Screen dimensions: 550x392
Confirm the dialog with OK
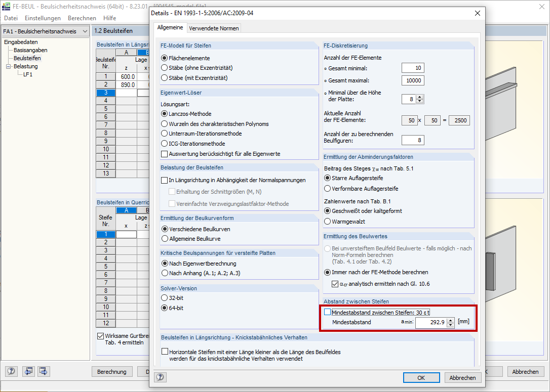coord(421,377)
